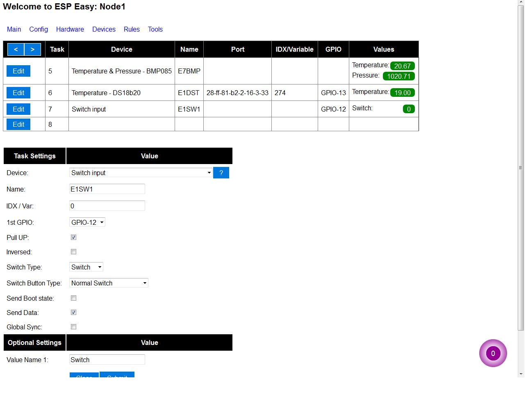Image resolution: width=528 pixels, height=420 pixels.
Task: Click the purple circular badge showing 0
Action: (493, 353)
